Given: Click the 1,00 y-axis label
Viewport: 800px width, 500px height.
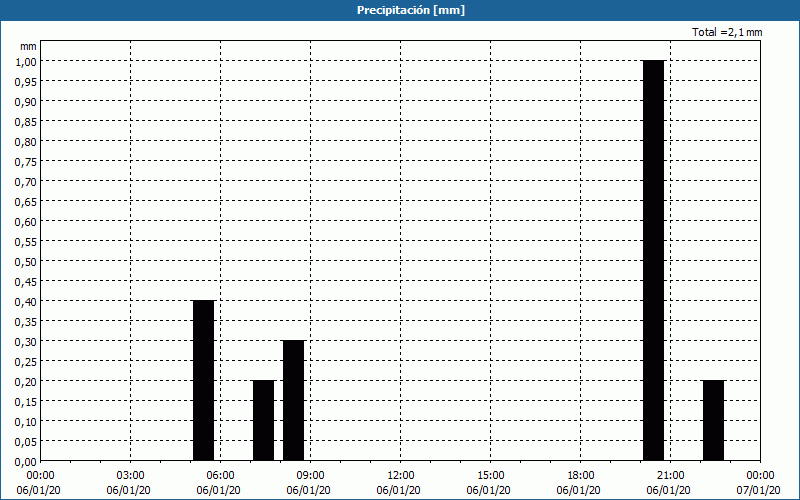Looking at the screenshot, I should 26,61.
